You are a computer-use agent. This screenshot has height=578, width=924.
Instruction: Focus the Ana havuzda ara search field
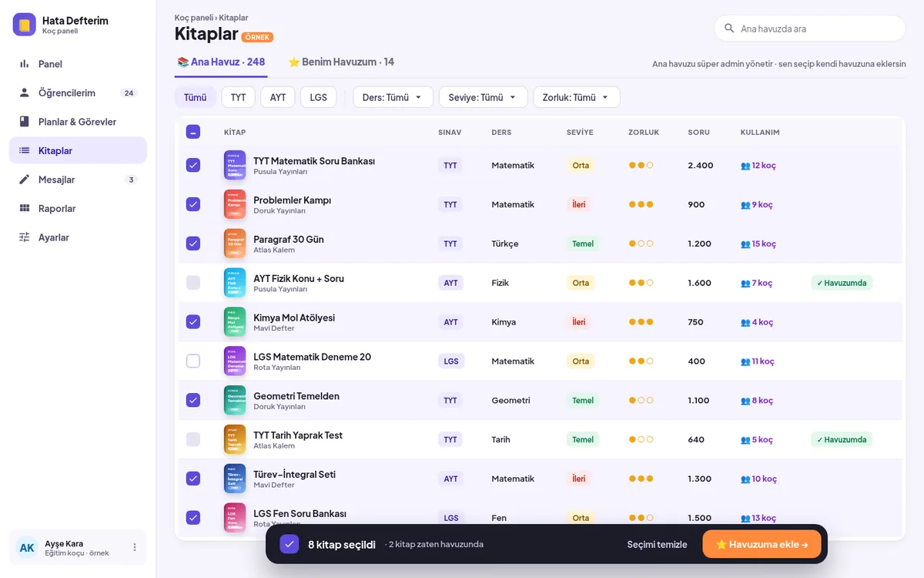point(809,29)
